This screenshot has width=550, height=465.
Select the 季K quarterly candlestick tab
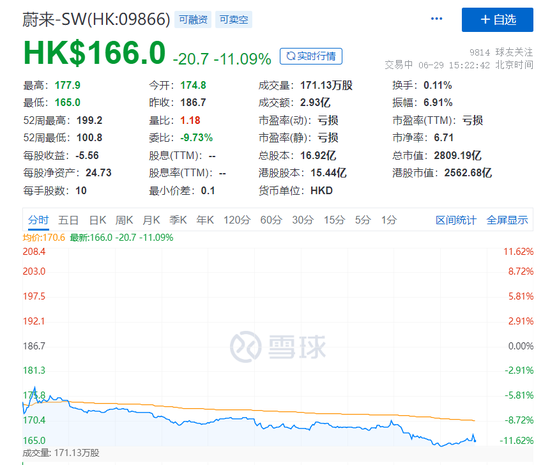(178, 220)
